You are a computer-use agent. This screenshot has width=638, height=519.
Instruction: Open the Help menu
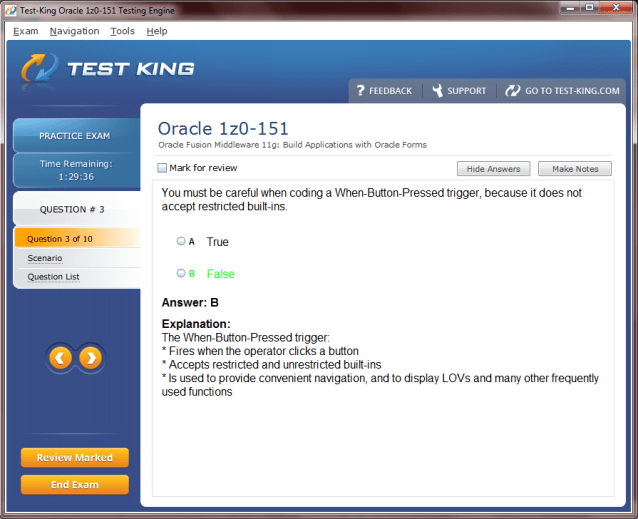157,31
